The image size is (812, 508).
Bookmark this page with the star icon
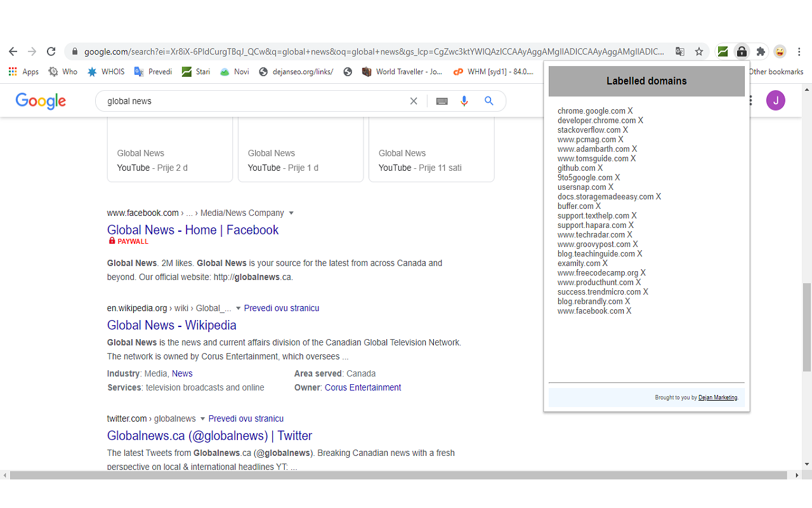[698, 51]
